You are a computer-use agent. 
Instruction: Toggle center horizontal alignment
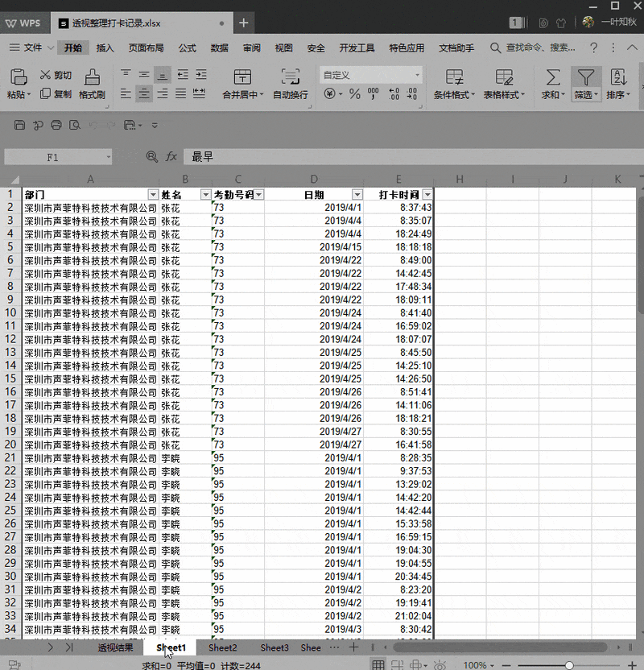pyautogui.click(x=143, y=94)
